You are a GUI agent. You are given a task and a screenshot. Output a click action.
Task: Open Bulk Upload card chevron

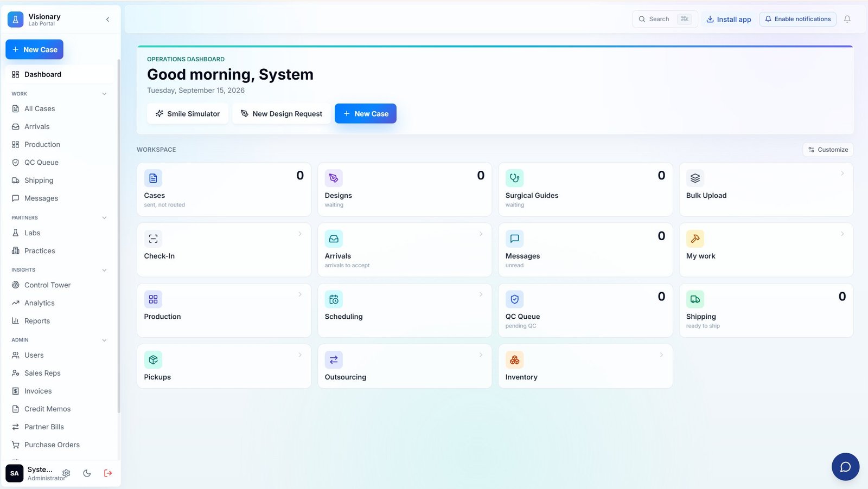(x=842, y=173)
